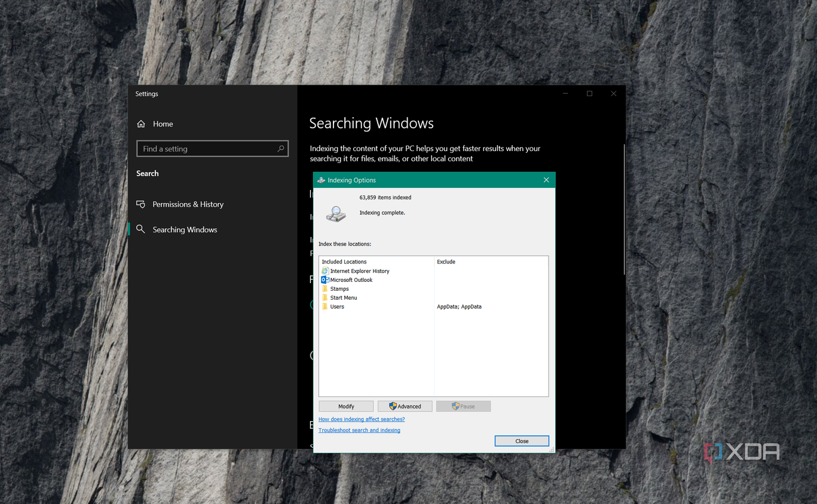Image resolution: width=817 pixels, height=504 pixels.
Task: Click the Indexing Options title bar icon
Action: tap(322, 180)
